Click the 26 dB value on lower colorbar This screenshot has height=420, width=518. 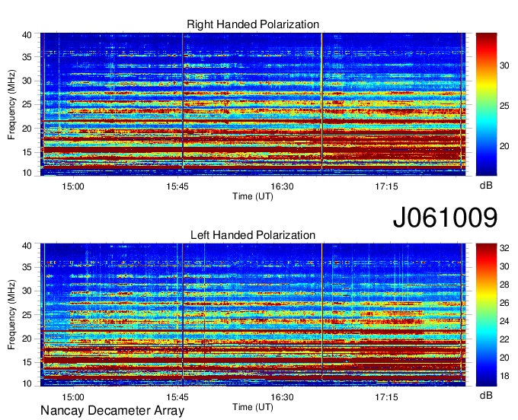tap(504, 303)
